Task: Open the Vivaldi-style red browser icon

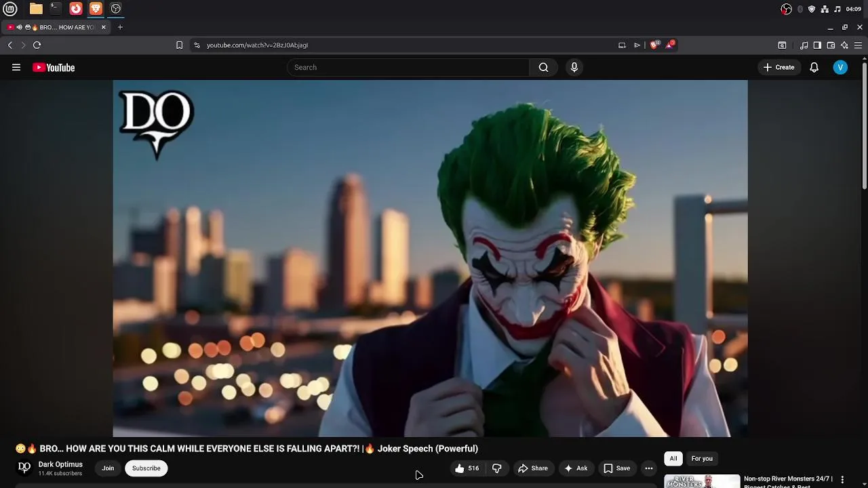Action: [x=76, y=9]
